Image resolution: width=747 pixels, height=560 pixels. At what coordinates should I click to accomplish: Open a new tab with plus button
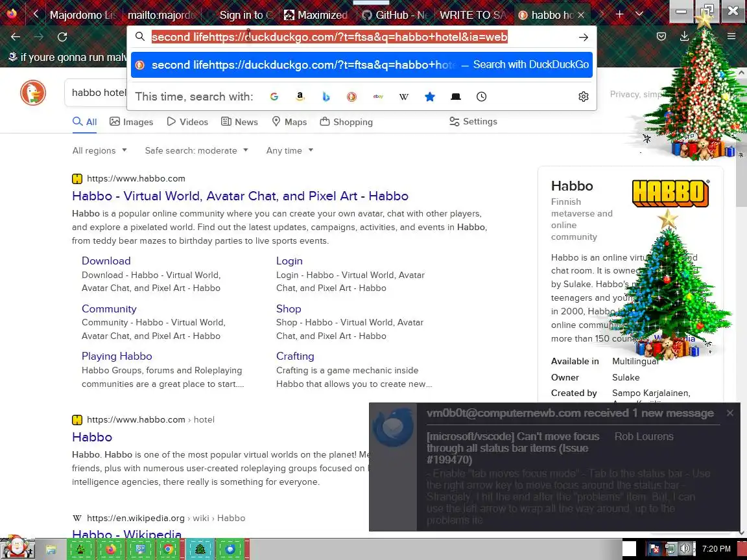tap(619, 15)
